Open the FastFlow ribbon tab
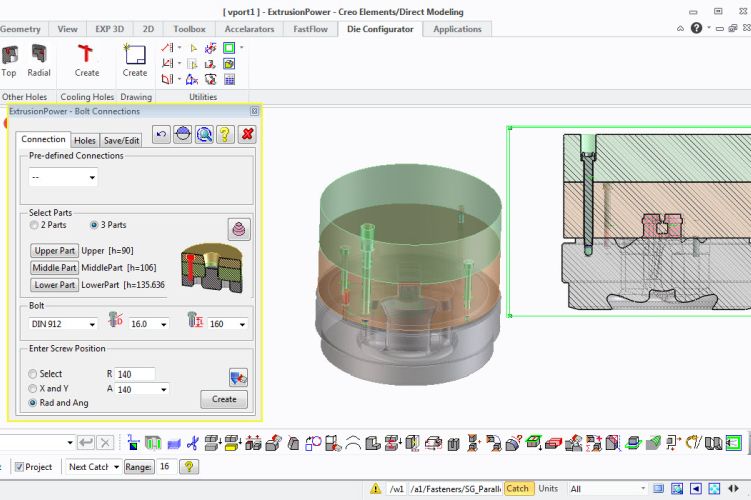Viewport: 751px width, 500px height. 310,29
